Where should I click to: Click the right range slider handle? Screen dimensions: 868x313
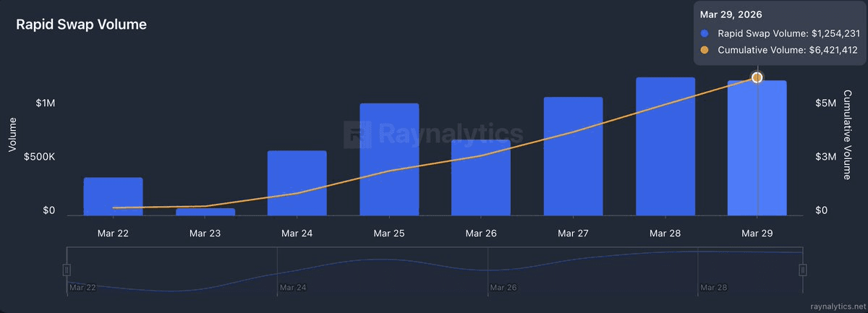coord(802,270)
